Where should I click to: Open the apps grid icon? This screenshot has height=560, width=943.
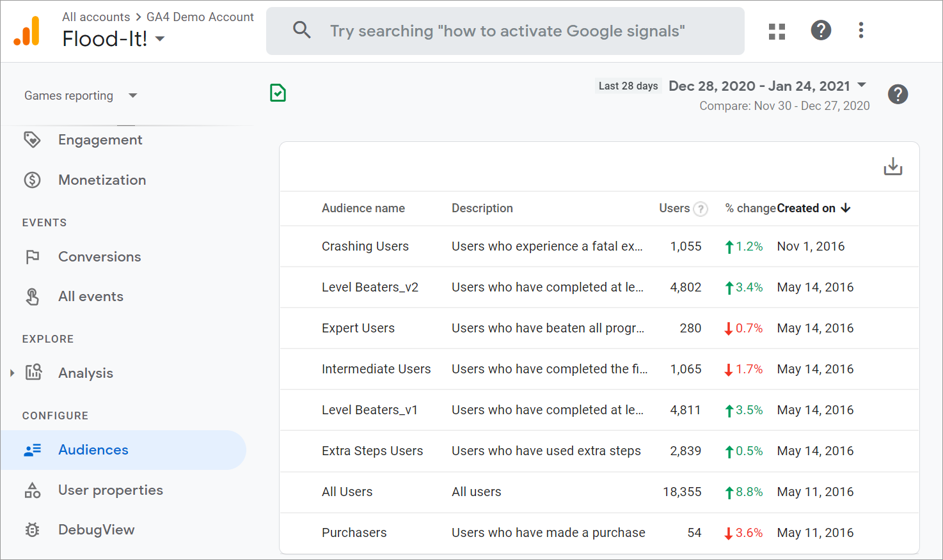click(x=777, y=31)
